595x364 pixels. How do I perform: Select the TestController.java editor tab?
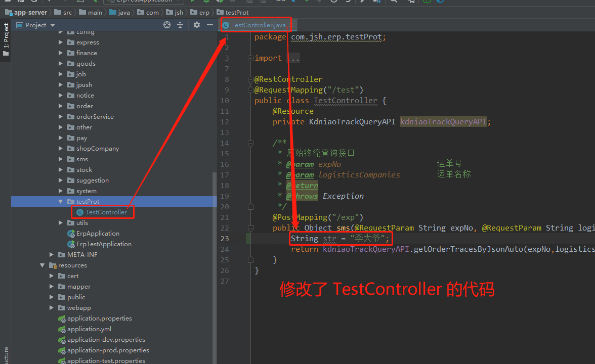click(258, 25)
